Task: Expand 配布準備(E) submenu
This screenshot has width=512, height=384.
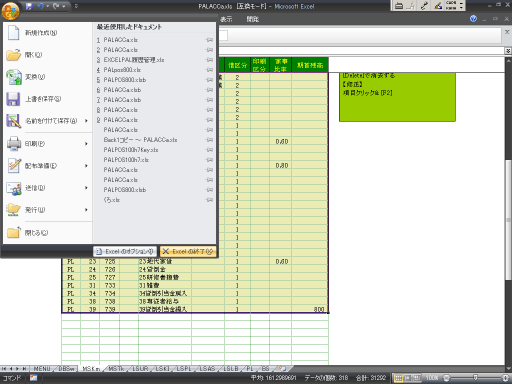Action: click(x=86, y=166)
